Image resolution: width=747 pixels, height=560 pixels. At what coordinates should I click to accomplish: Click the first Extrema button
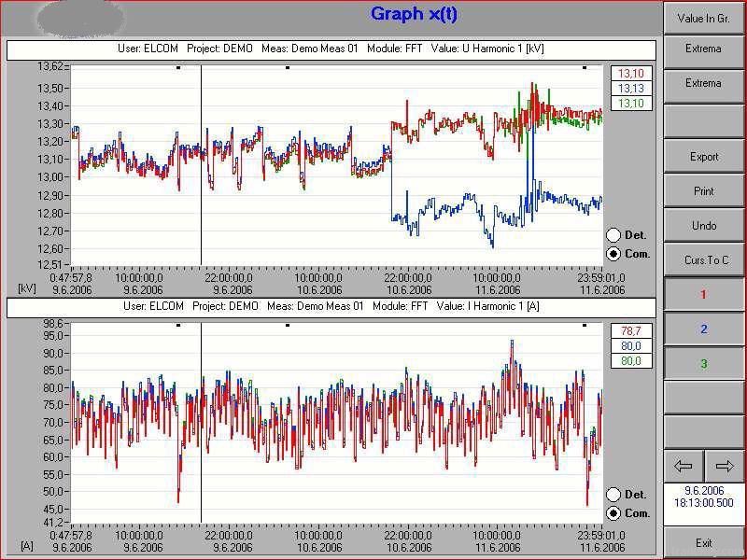703,49
